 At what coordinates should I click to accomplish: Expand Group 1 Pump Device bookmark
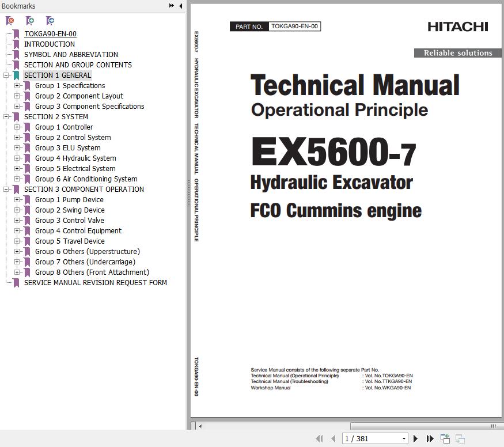17,200
